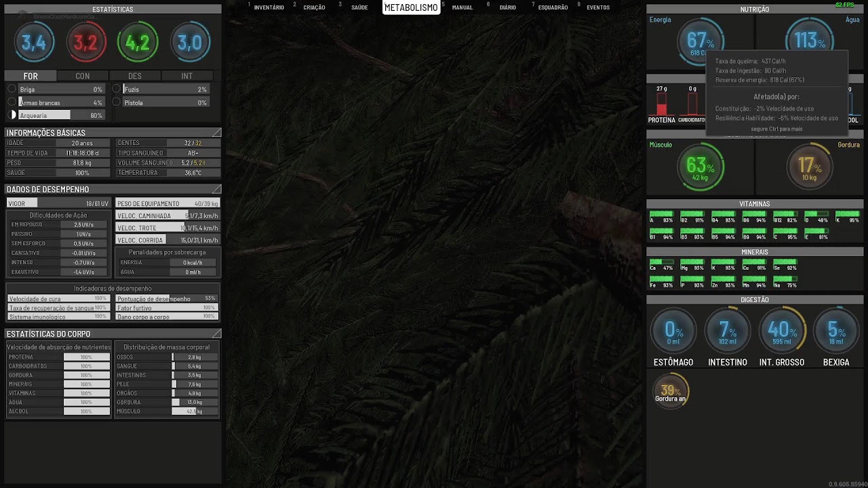
Task: Click the selenium Se 92% indicator
Action: 785,264
